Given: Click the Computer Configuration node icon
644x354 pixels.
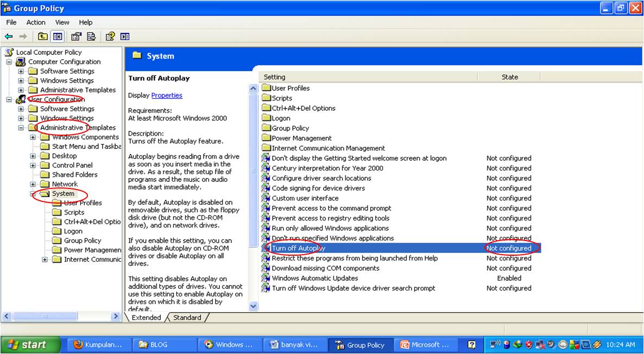Looking at the screenshot, I should coord(21,61).
